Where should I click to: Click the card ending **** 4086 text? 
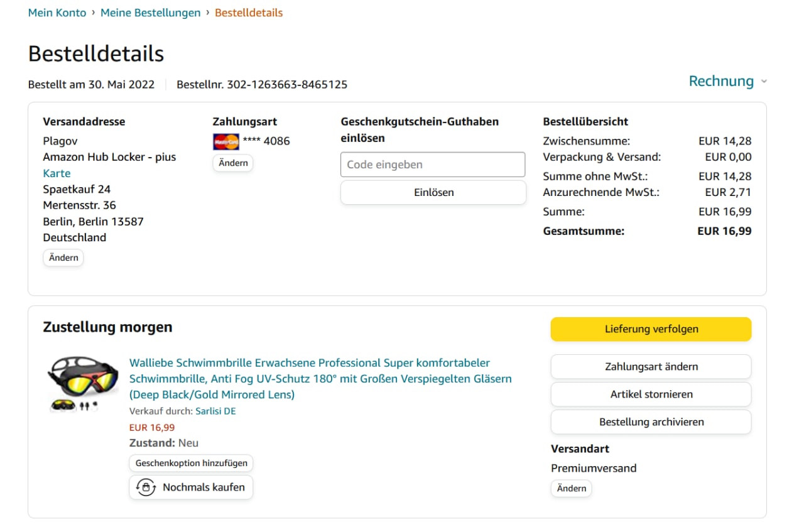coord(266,141)
